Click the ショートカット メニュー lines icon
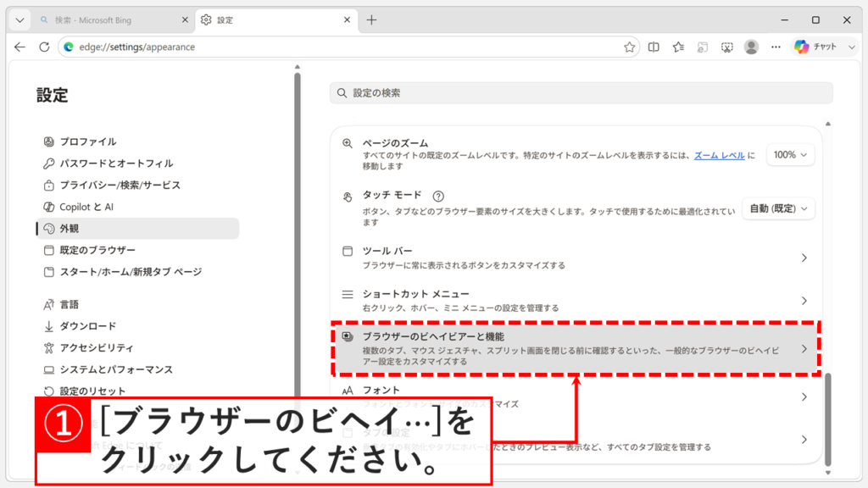Image resolution: width=868 pixels, height=488 pixels. pos(347,294)
